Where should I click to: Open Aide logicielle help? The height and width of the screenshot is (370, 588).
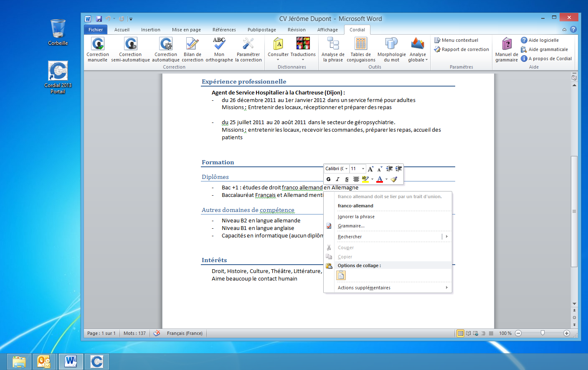click(x=540, y=40)
